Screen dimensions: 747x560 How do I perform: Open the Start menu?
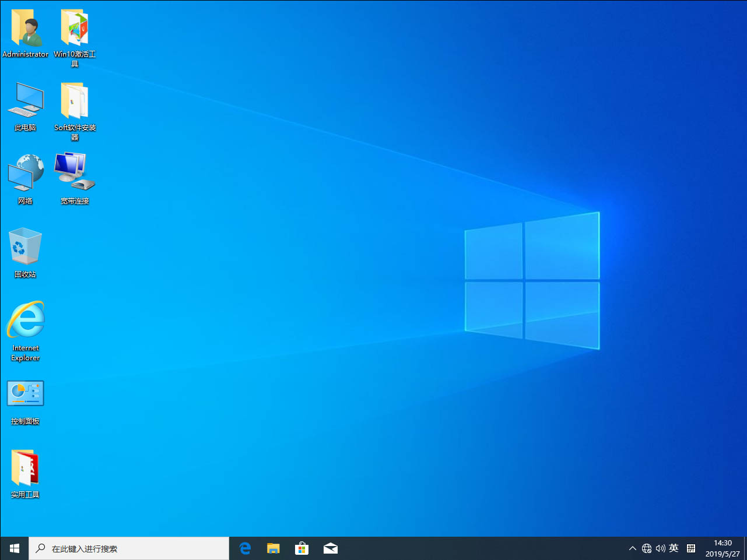click(x=14, y=548)
